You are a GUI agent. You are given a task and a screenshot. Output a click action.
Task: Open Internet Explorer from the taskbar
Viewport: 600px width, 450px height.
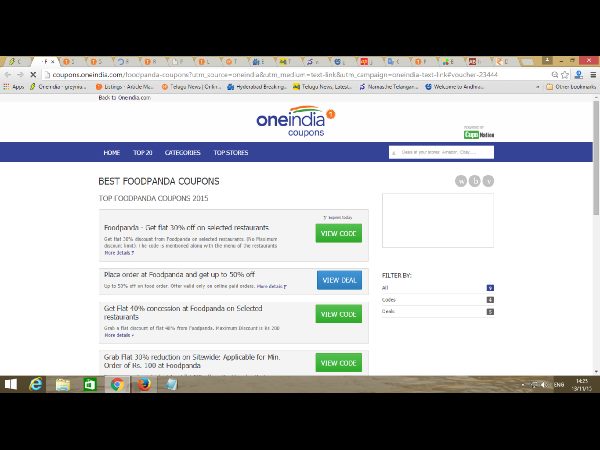(x=37, y=384)
